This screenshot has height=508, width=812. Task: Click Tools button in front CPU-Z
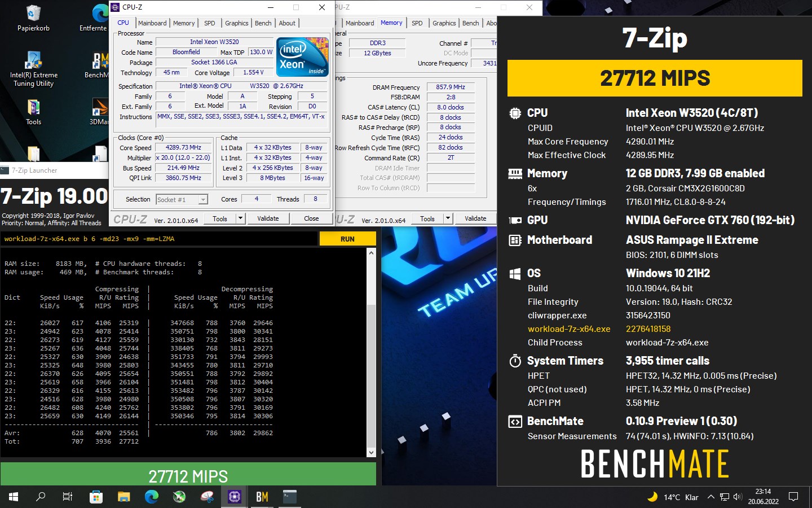220,219
